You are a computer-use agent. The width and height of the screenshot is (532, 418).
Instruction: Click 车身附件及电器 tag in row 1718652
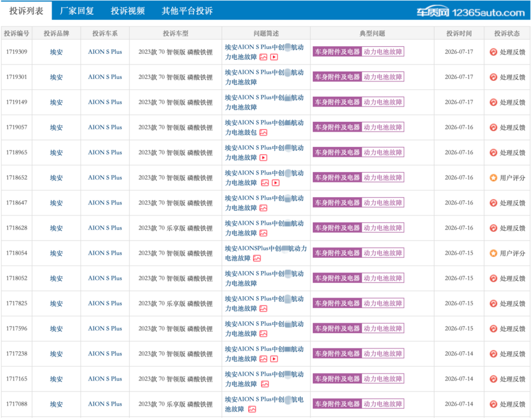coord(337,178)
